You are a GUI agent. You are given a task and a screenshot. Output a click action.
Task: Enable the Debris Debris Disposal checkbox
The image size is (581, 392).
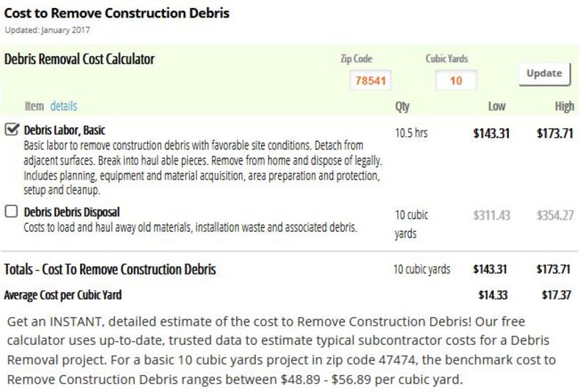point(12,211)
